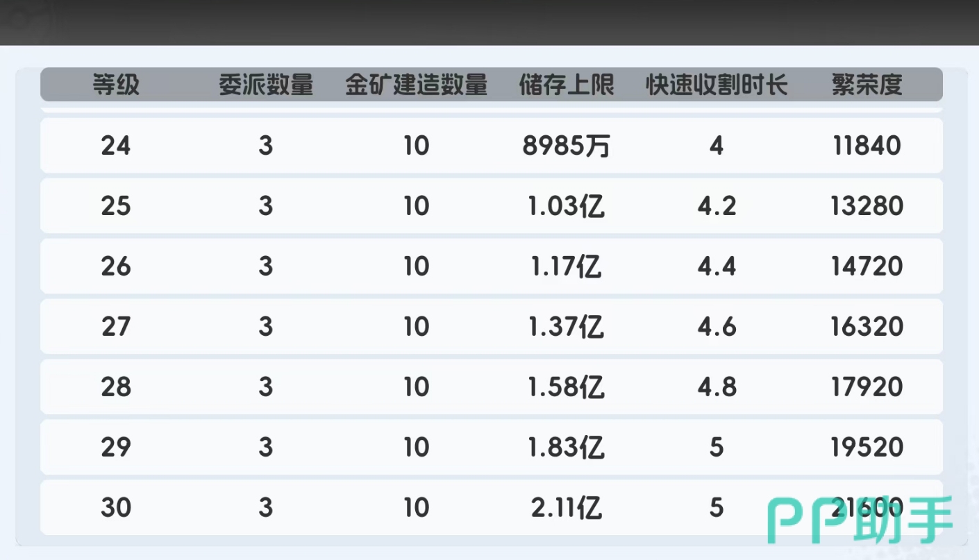Select the 2.11亿 storage limit cell

(567, 508)
